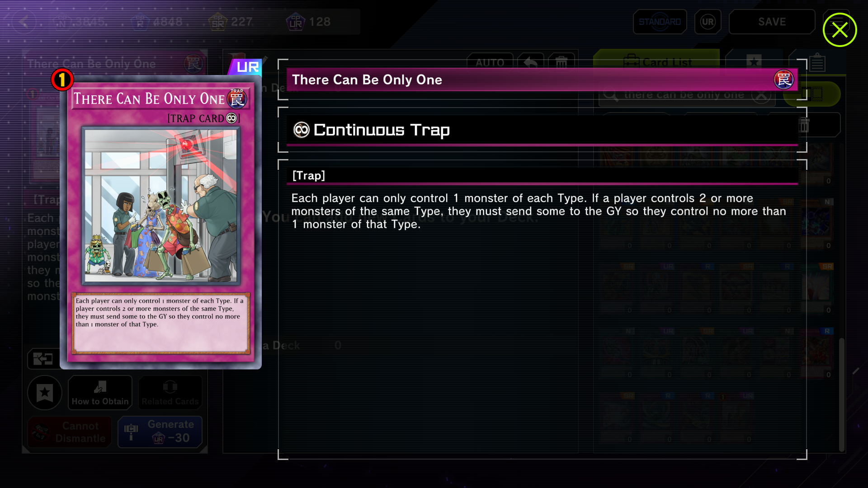
Task: Save the deck with SAVE button
Action: tap(772, 22)
